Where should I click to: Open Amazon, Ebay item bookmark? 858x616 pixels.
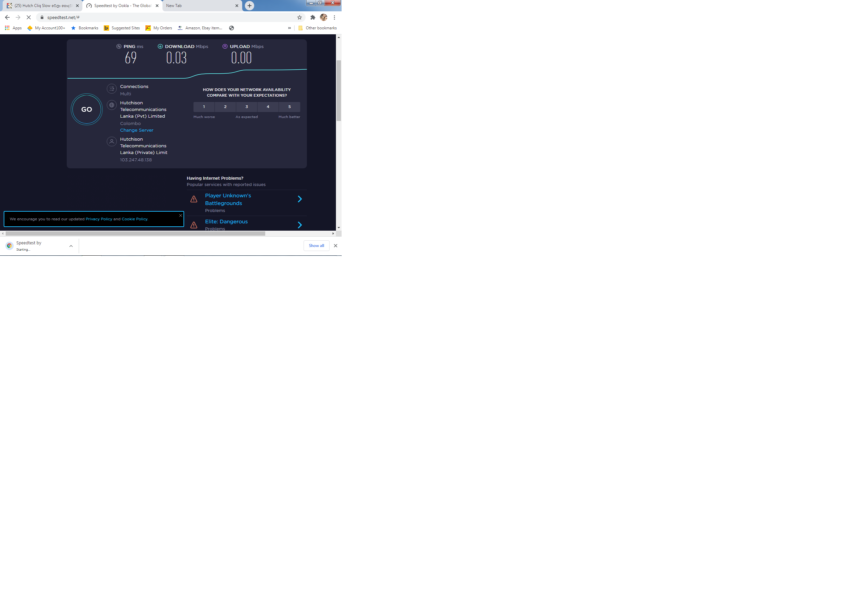click(x=200, y=28)
